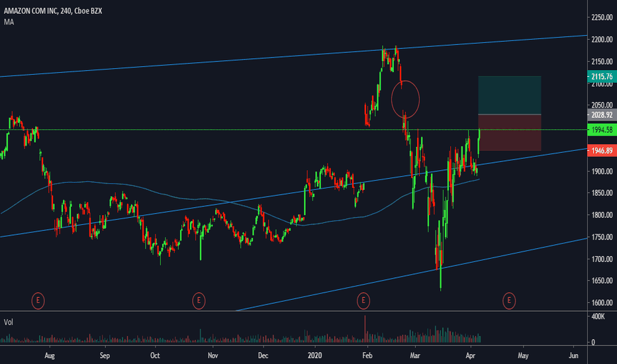Click the Mar label on time axis

pos(415,356)
